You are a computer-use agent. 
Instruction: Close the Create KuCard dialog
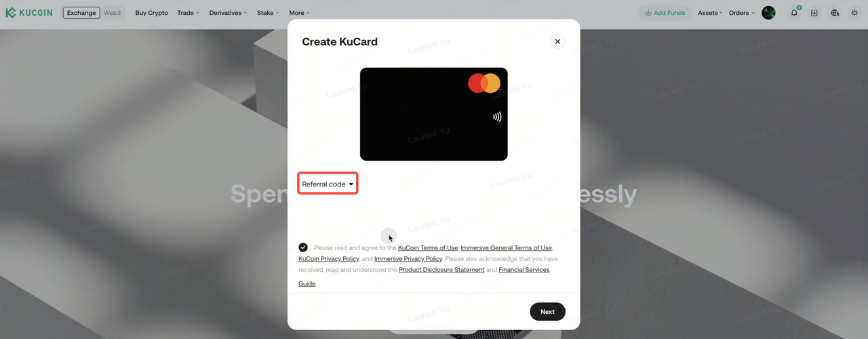click(557, 41)
